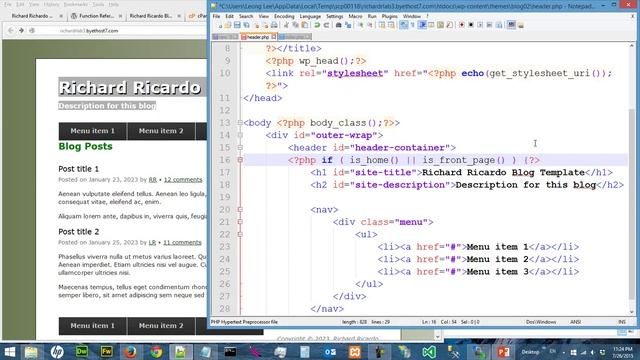Toggle show all characters icon
The image size is (640, 360).
click(x=413, y=25)
